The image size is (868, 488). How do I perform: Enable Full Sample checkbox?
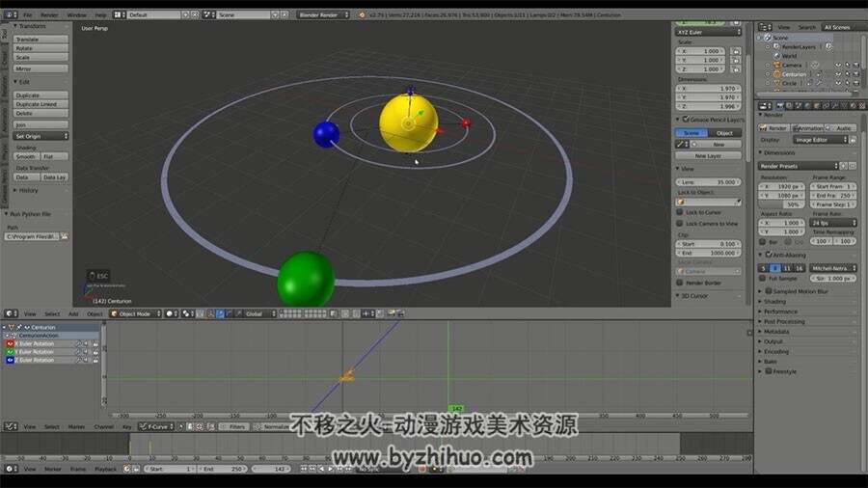[x=763, y=279]
